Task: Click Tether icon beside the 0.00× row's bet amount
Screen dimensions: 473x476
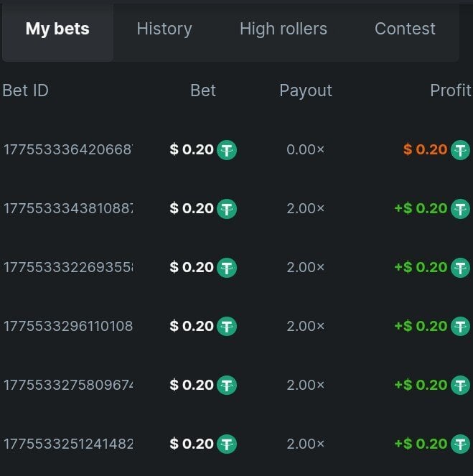Action: point(227,150)
